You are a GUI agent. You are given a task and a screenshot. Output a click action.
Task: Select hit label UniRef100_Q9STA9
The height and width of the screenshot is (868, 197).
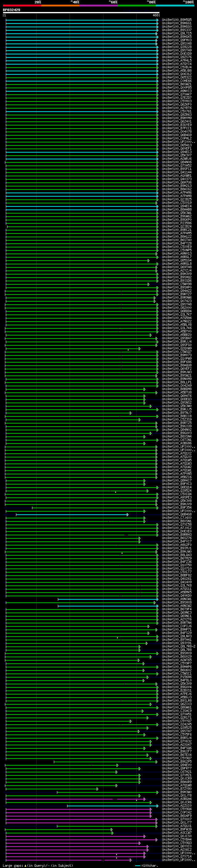pyautogui.click(x=177, y=50)
